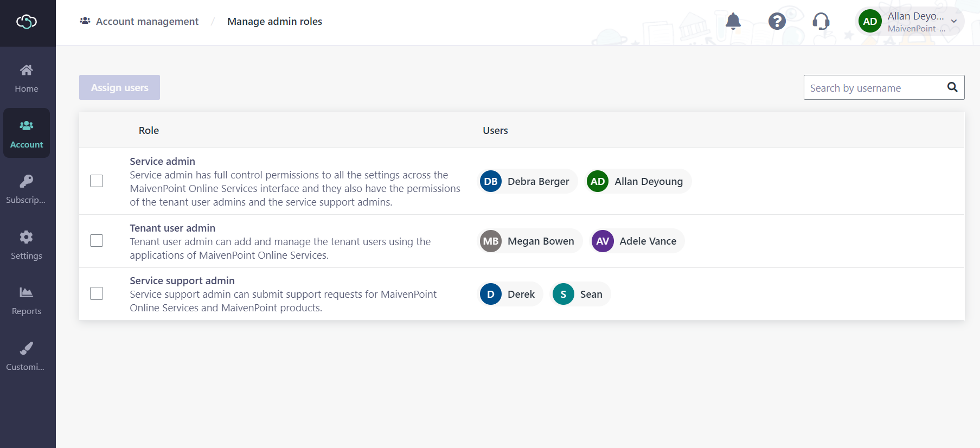
Task: Click the DB avatar for Debra Berger
Action: 491,181
